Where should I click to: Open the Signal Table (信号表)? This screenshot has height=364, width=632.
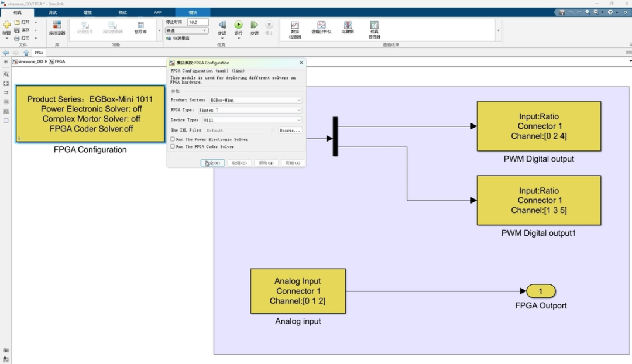pyautogui.click(x=140, y=28)
